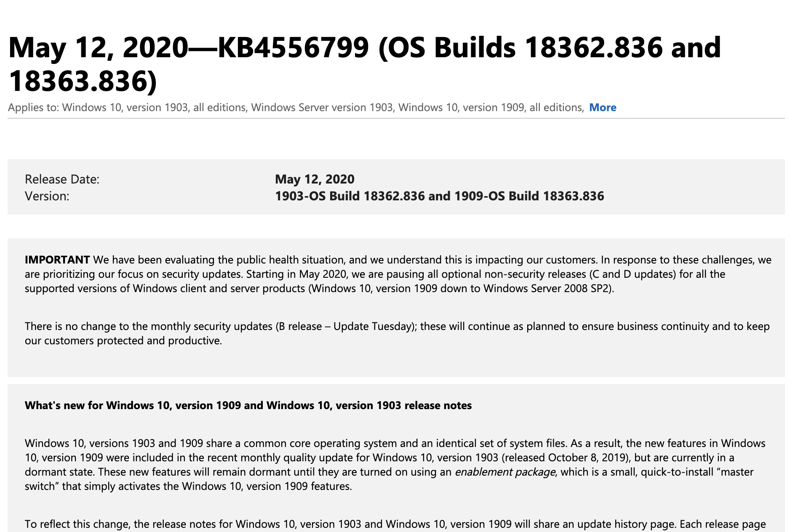Click the KB4556799 page title heading

365,64
